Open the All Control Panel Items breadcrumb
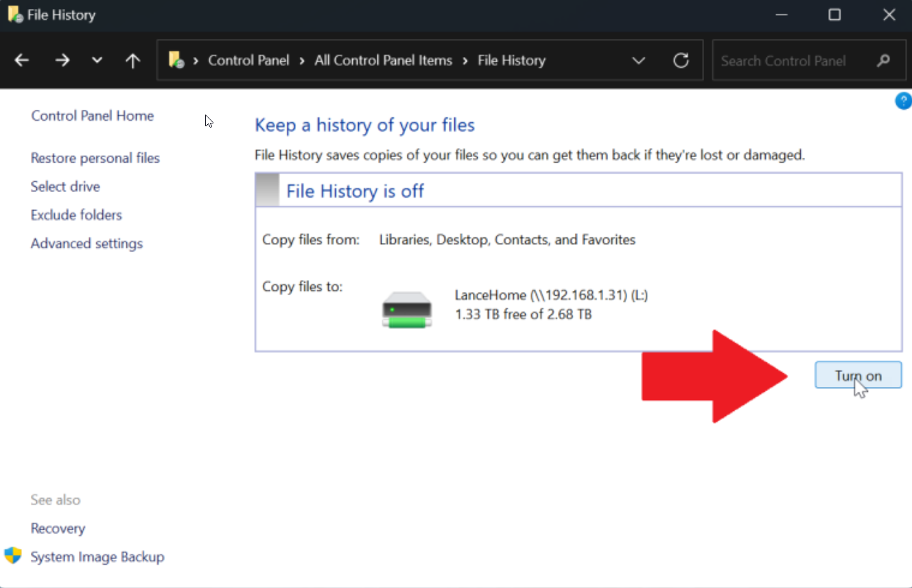Screen dimensions: 912x588 (383, 60)
